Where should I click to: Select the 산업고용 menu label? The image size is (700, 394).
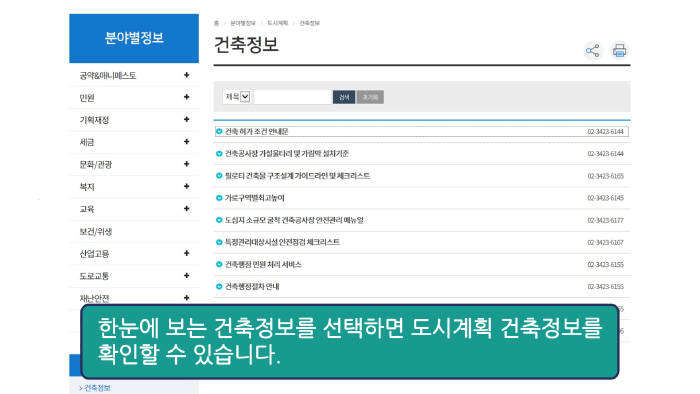(94, 254)
